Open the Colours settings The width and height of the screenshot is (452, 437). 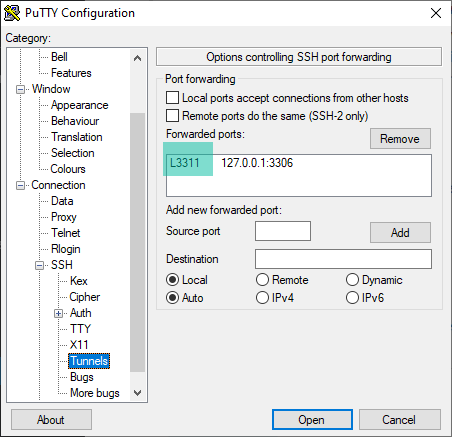tap(68, 169)
